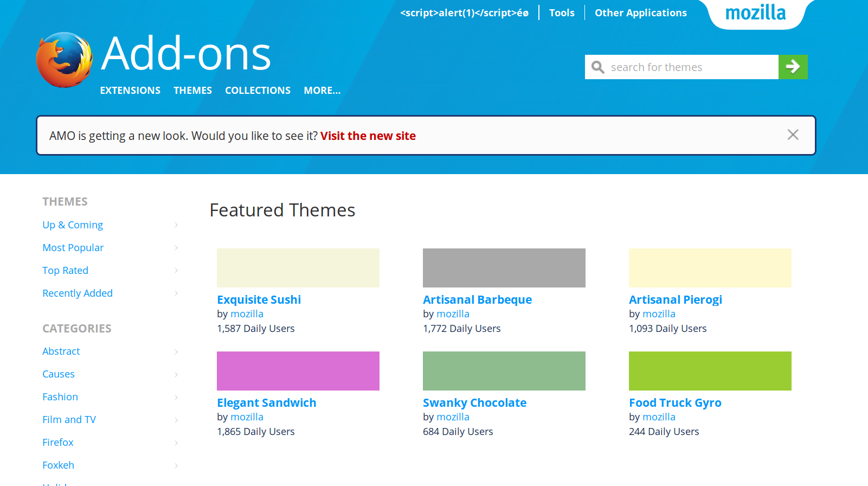
Task: Expand the Abstract category chevron
Action: tap(176, 352)
